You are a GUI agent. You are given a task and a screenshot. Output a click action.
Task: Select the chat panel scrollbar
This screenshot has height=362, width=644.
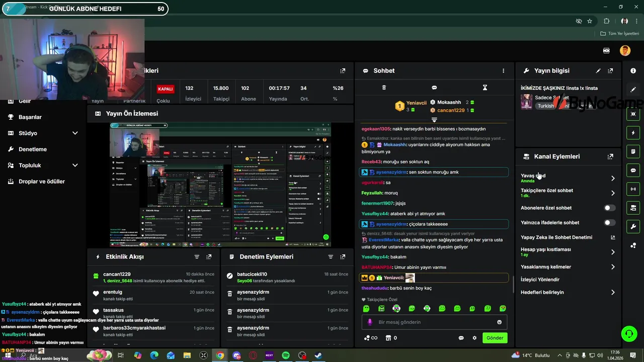[x=513, y=285]
